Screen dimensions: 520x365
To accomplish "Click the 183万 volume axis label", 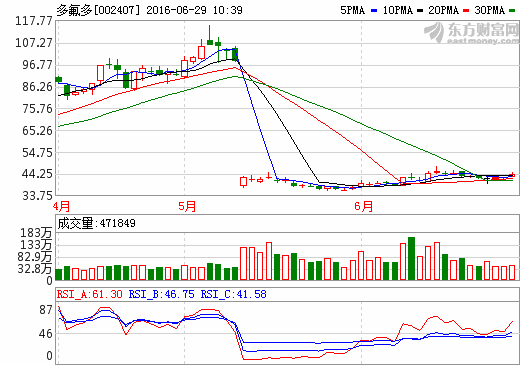I will tap(36, 233).
